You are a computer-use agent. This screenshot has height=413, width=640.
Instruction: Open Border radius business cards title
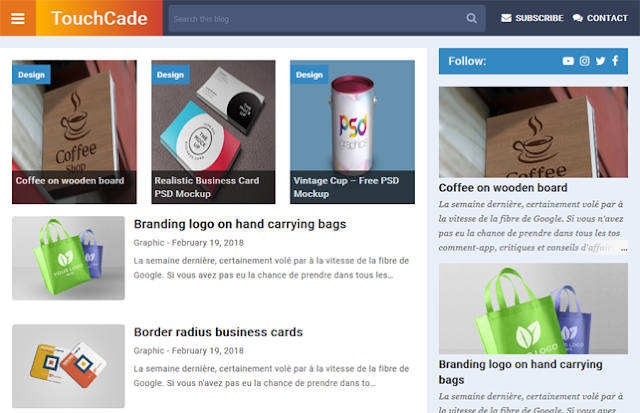point(218,332)
